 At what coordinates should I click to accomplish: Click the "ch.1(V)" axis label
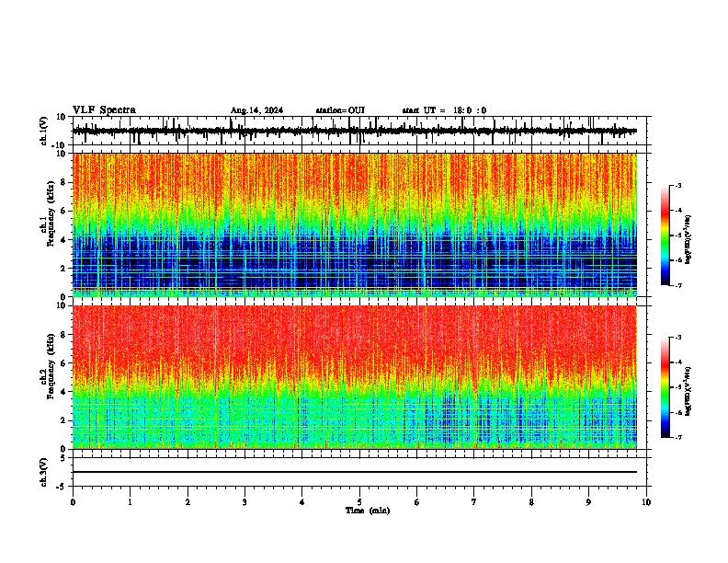(44, 131)
